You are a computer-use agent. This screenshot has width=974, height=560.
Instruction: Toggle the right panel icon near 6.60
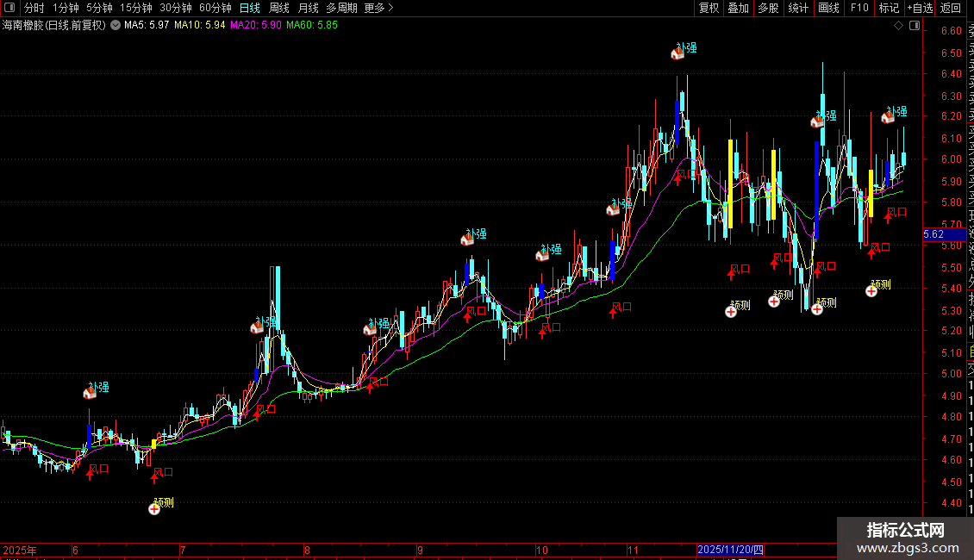[915, 26]
